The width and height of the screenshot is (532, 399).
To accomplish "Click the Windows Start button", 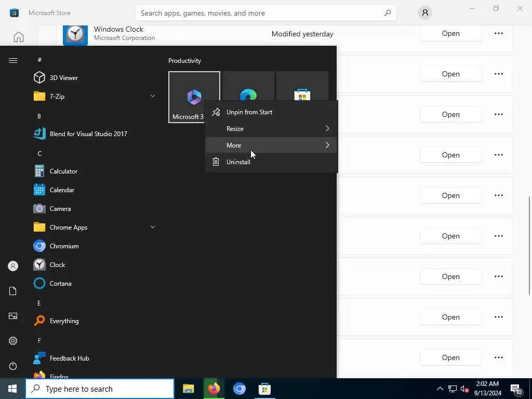I will (12, 389).
